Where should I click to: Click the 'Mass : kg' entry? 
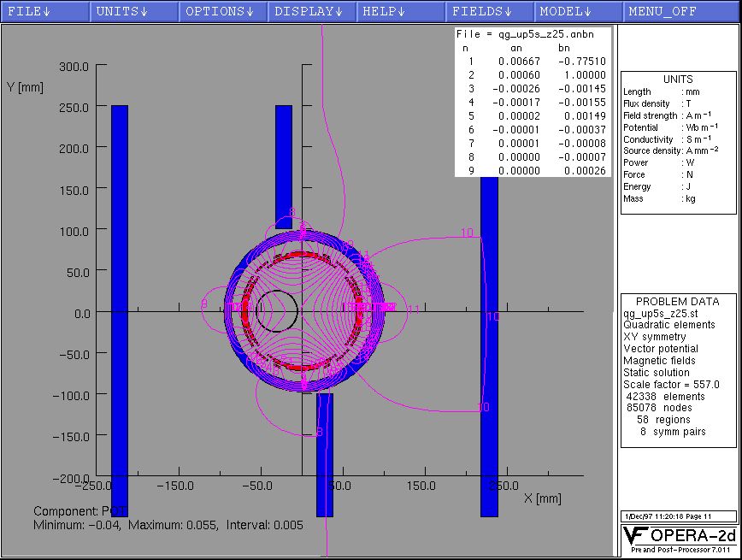tap(660, 199)
